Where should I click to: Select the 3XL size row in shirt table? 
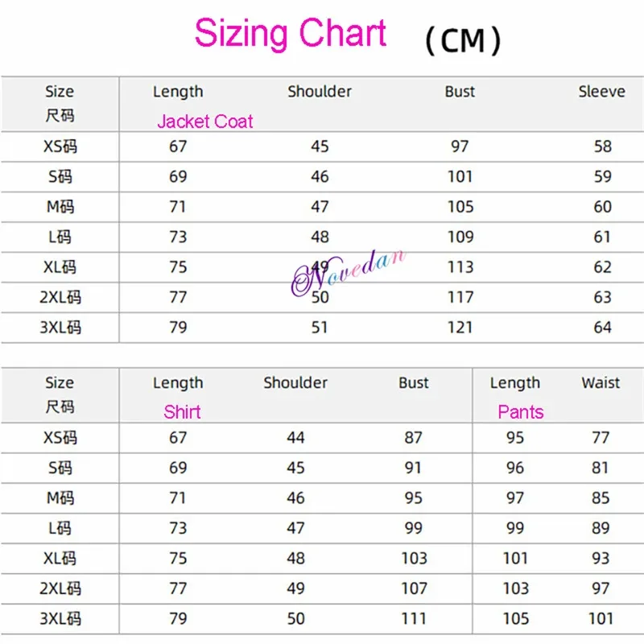60,618
